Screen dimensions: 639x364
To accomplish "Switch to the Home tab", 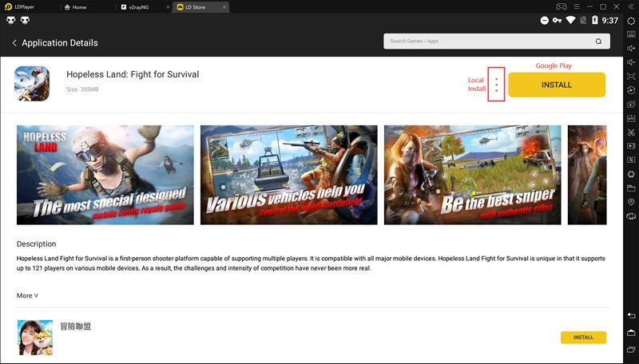I will coord(79,7).
